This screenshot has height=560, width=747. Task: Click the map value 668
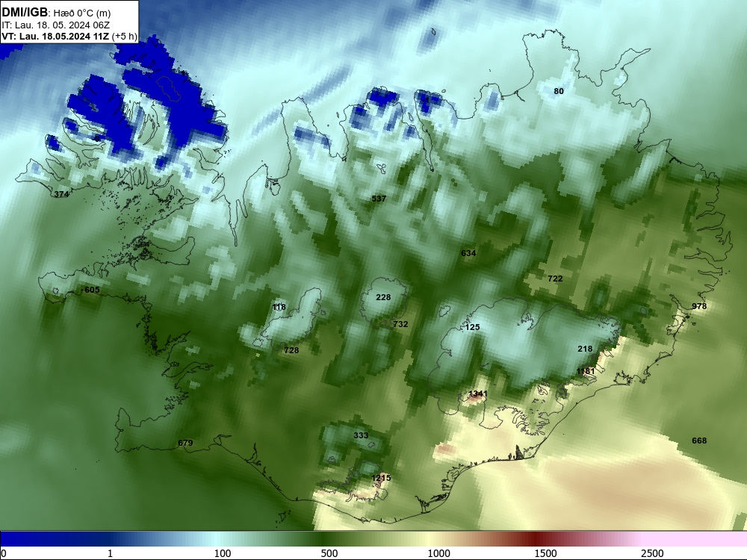699,441
